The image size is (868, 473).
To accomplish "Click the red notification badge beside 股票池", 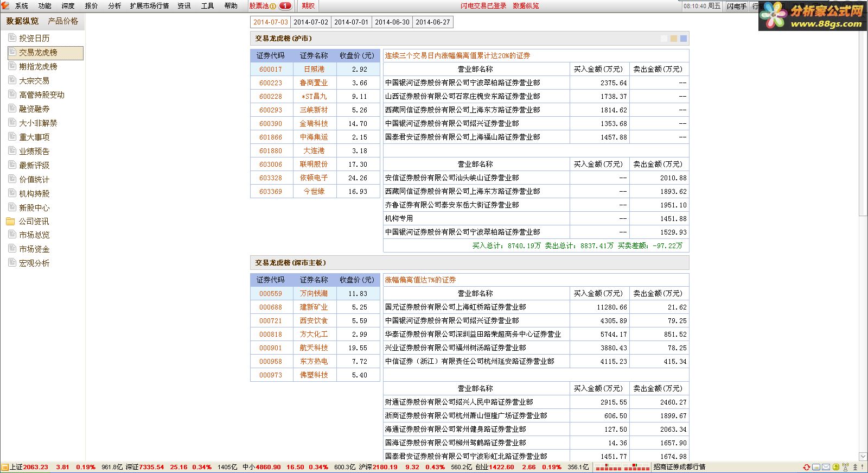I will coord(285,6).
